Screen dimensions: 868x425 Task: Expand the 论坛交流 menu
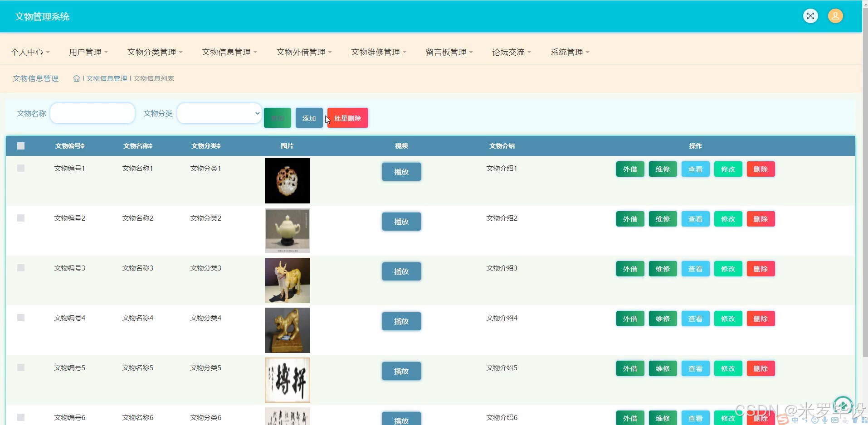(512, 52)
